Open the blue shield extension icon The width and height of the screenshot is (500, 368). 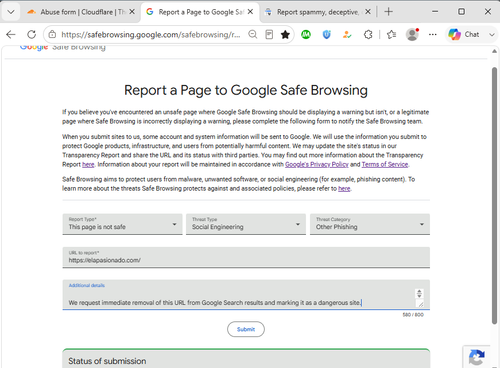pyautogui.click(x=327, y=34)
